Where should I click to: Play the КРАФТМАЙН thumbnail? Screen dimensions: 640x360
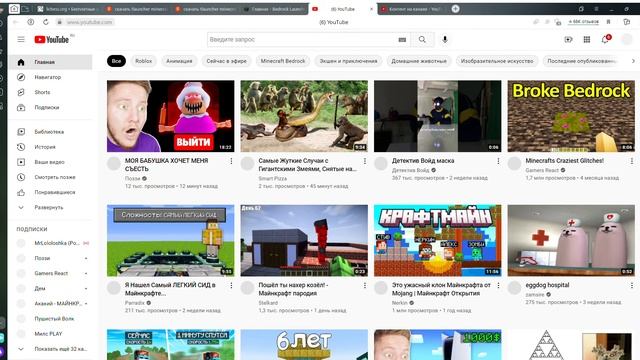pyautogui.click(x=438, y=240)
